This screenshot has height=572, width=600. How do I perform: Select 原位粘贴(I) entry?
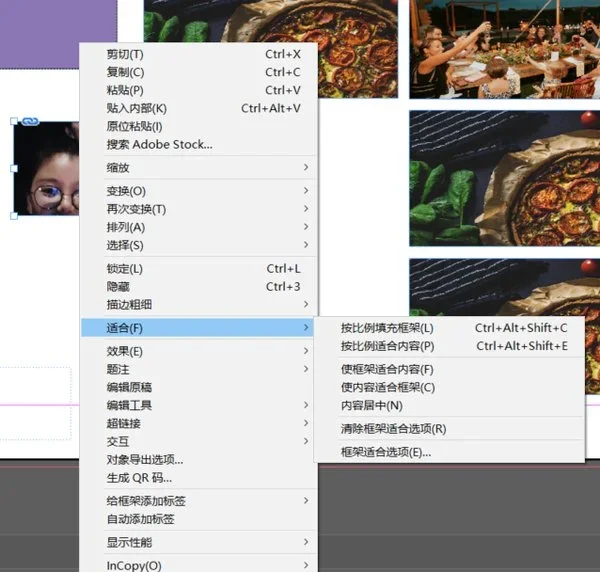(x=198, y=126)
